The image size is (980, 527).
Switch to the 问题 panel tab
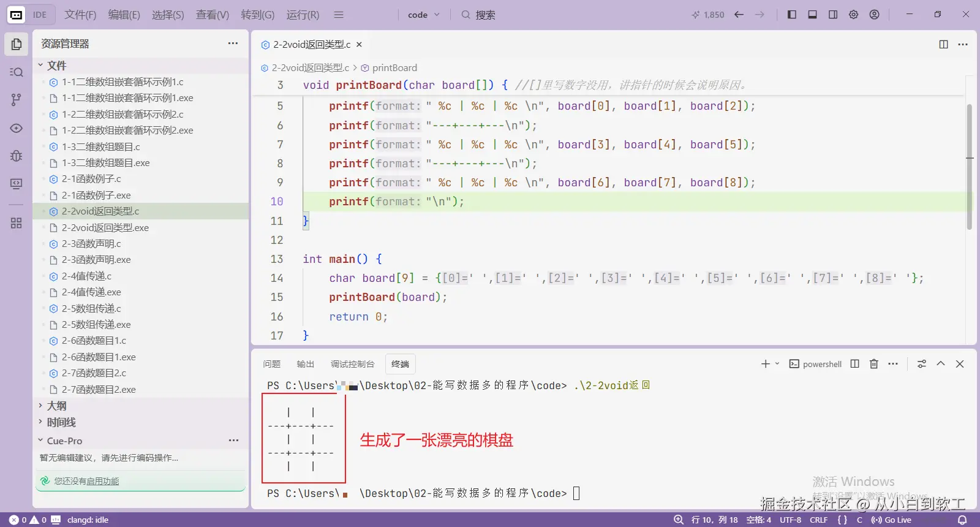point(271,364)
